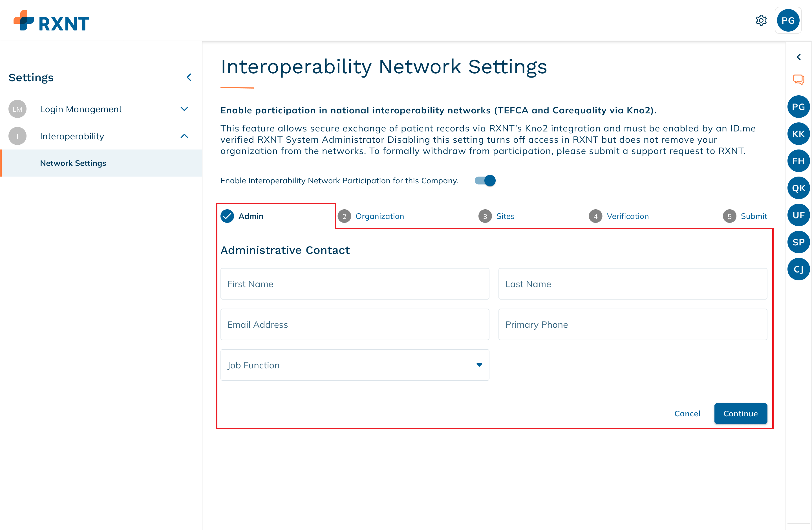Click the step 5 number circle
812x530 pixels.
click(729, 216)
